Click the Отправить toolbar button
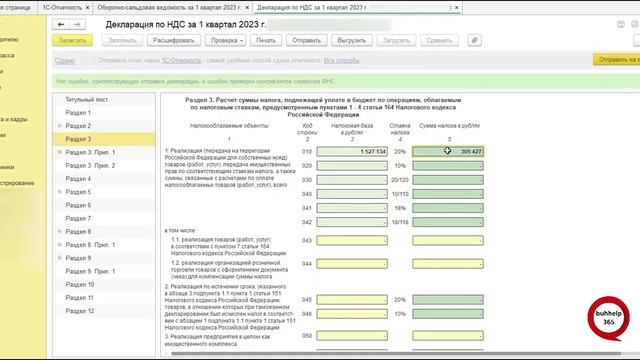Image resolution: width=640 pixels, height=360 pixels. pyautogui.click(x=307, y=40)
